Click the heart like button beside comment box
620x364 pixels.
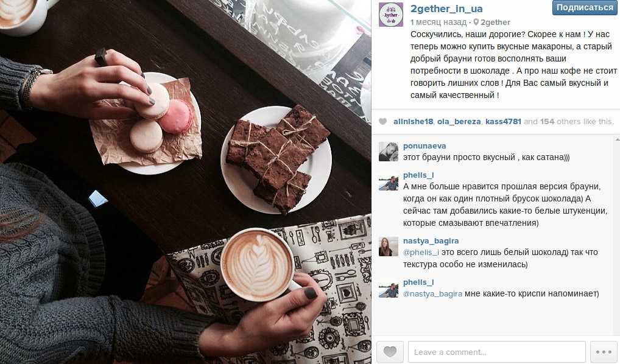[390, 352]
